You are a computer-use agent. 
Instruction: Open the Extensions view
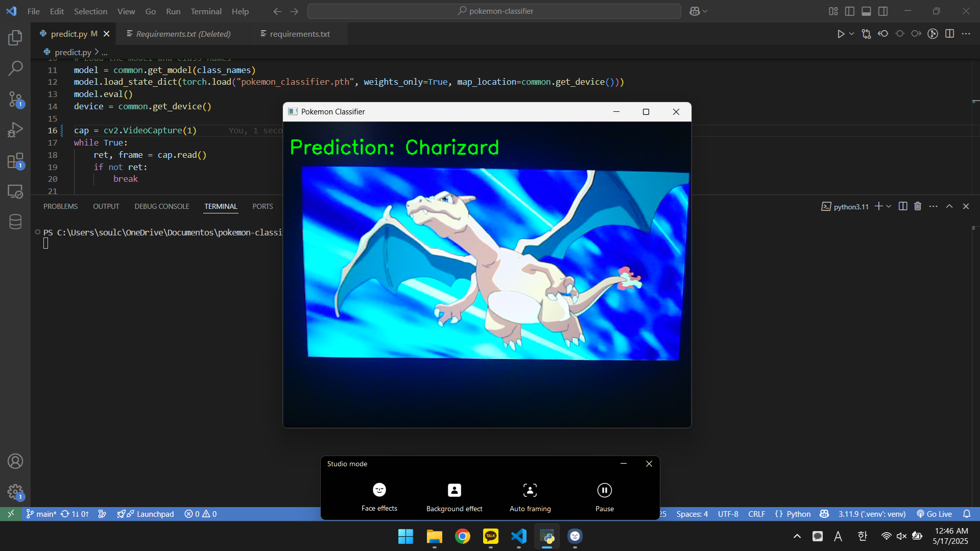15,161
